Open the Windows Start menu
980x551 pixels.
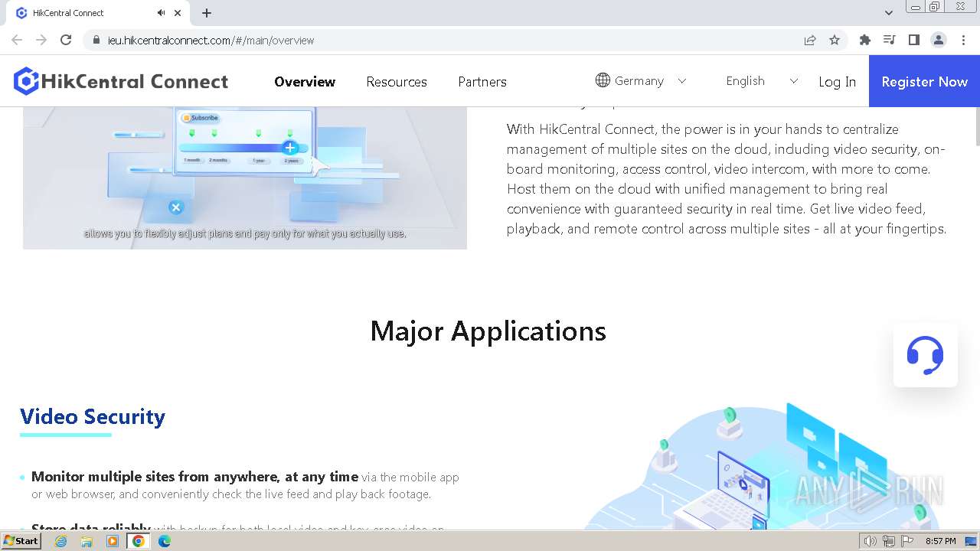coord(21,541)
